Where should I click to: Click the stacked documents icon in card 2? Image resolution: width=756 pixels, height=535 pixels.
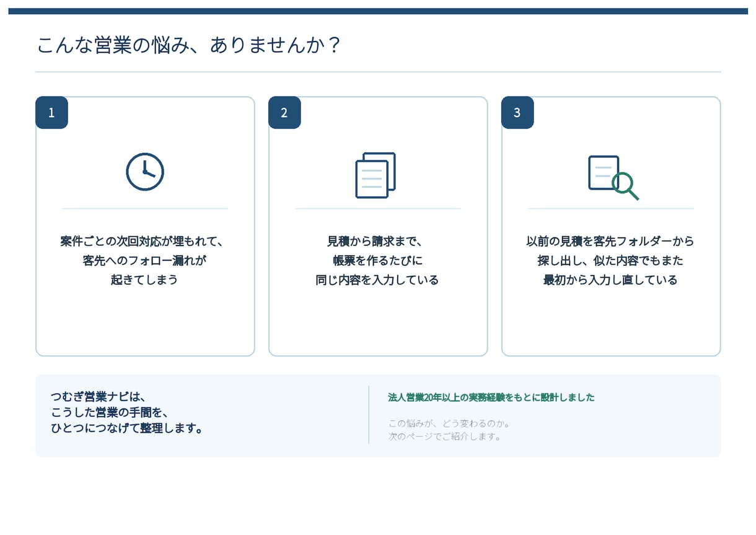pyautogui.click(x=376, y=175)
